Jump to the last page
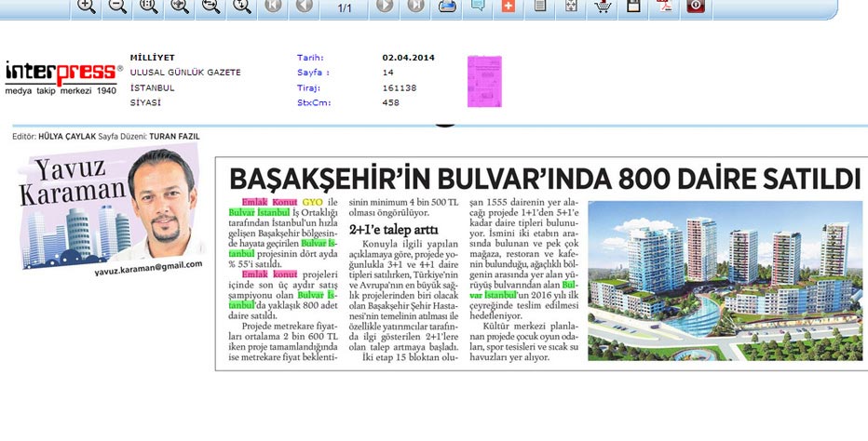 point(415,6)
